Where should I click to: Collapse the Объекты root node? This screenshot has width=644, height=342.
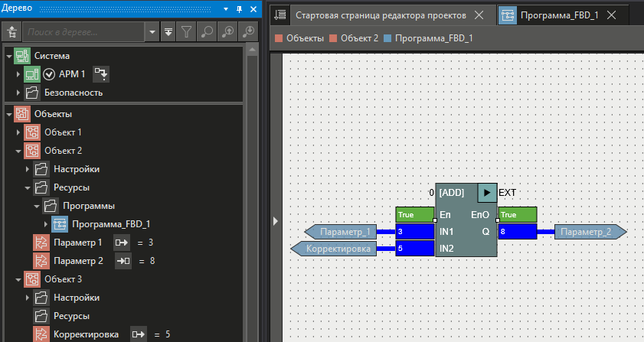pos(9,115)
